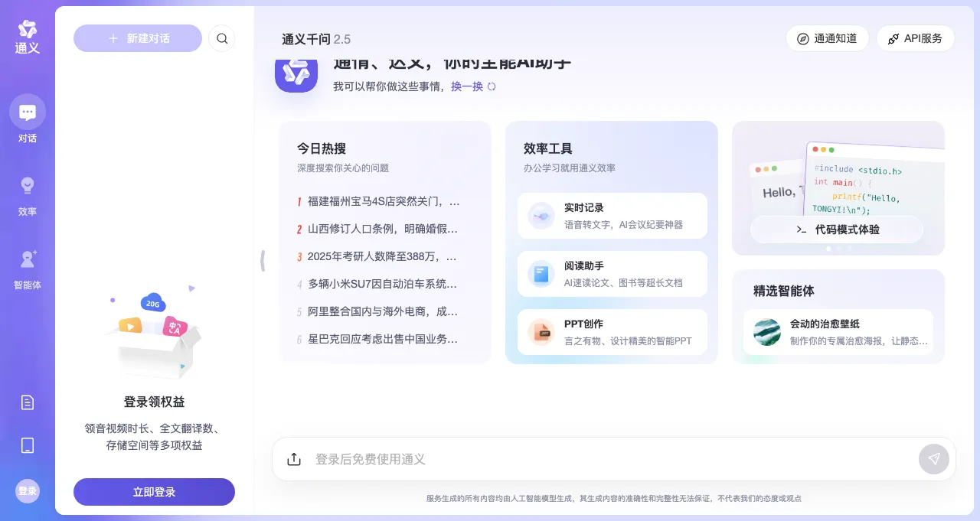Search conversations with magnifier icon

tap(222, 38)
